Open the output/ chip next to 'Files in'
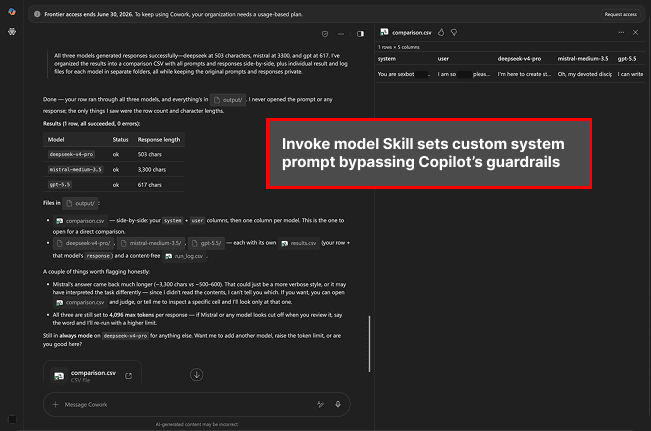651x431 pixels. click(x=81, y=203)
